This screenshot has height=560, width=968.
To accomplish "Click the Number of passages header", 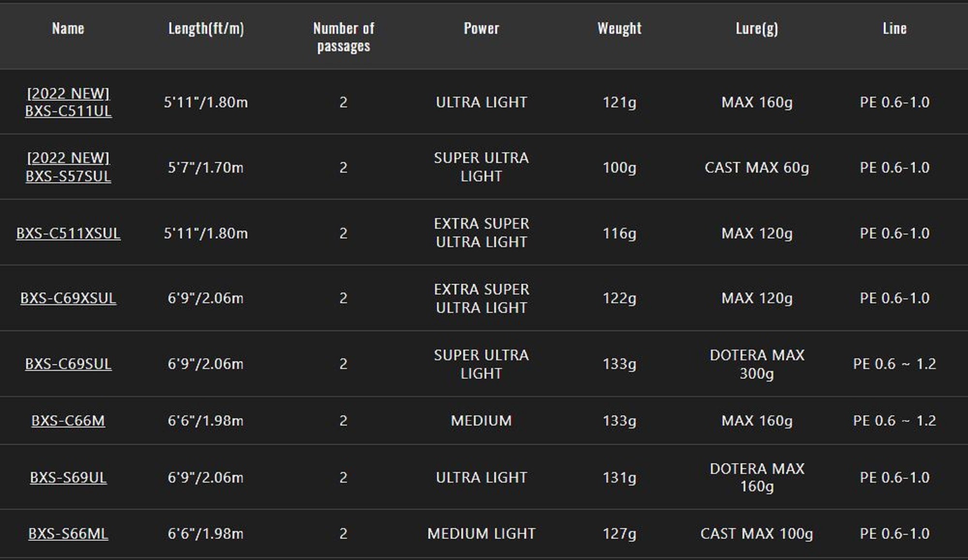I will (344, 37).
